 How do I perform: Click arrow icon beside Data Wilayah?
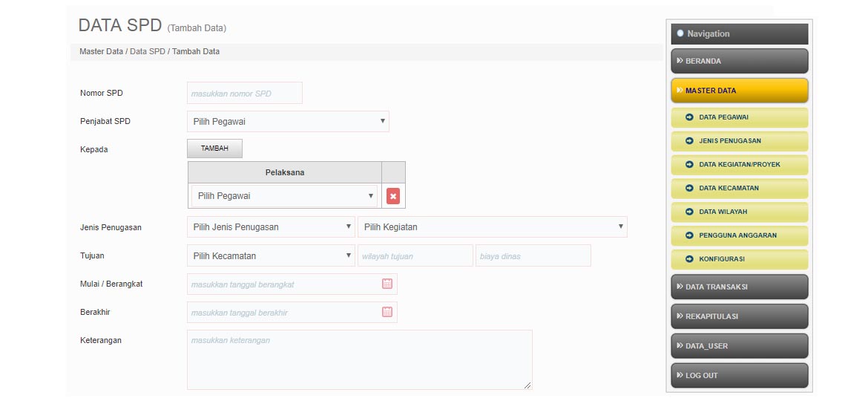pos(689,212)
